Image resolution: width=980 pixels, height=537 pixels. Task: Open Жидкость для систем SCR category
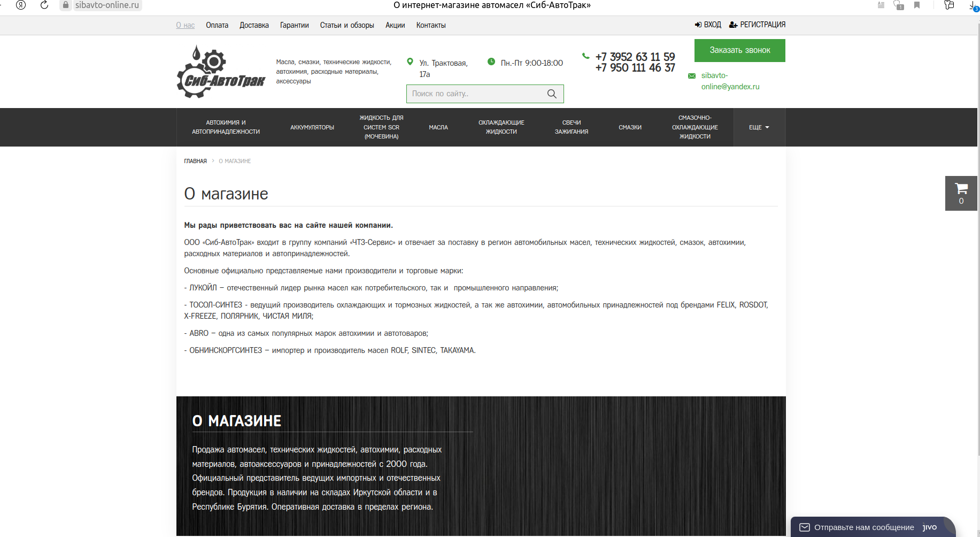[x=382, y=127]
